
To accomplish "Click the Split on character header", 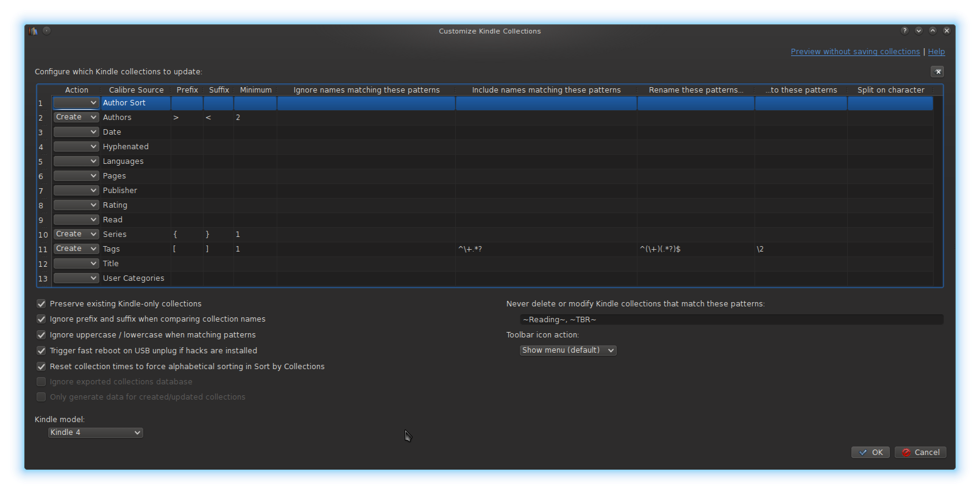I will tap(890, 90).
